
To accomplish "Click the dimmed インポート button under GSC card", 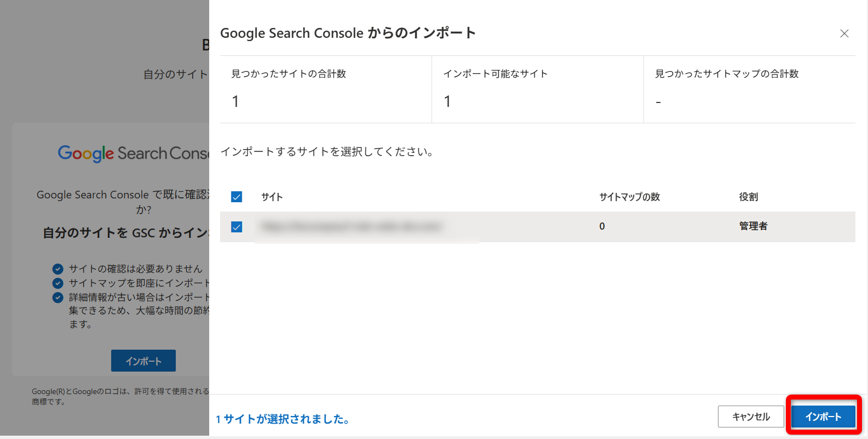I will [143, 361].
